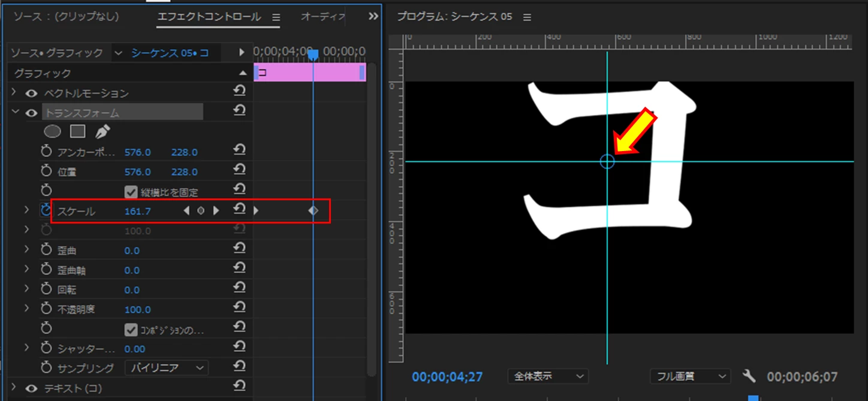868x401 pixels.
Task: Uncheck the コンポジションの… shutter angle checkbox
Action: pos(131,330)
